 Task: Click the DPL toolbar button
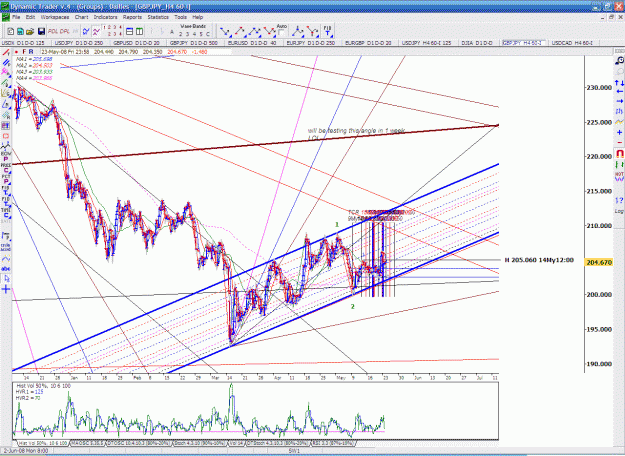(65, 31)
